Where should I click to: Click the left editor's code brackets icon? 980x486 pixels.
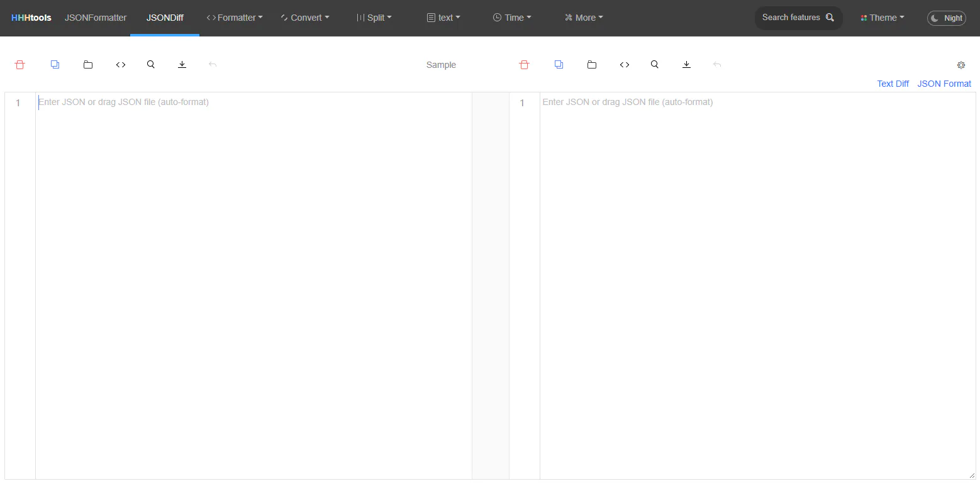pyautogui.click(x=121, y=65)
